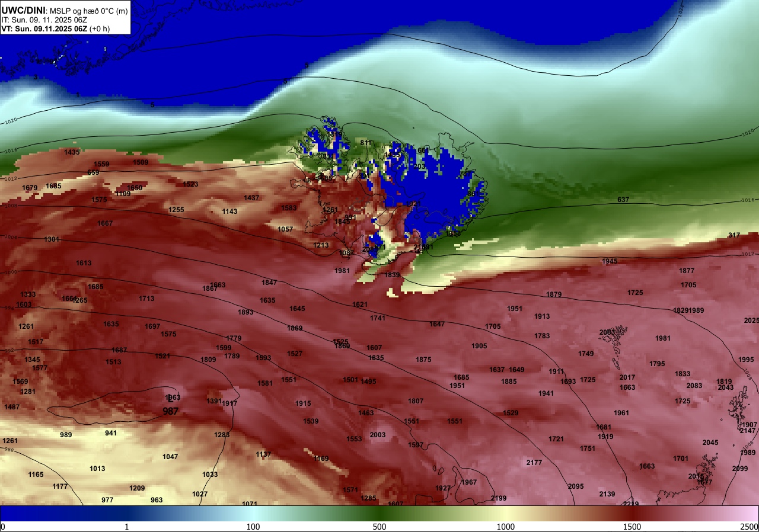Viewport: 759px width, 532px height.
Task: Click the map value 1621
Action: (x=360, y=305)
